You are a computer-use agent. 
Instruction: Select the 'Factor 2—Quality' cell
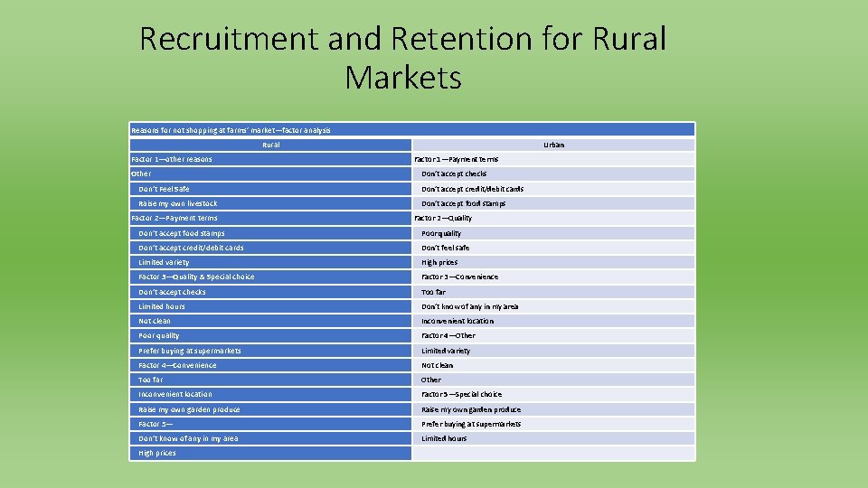pyautogui.click(x=553, y=218)
